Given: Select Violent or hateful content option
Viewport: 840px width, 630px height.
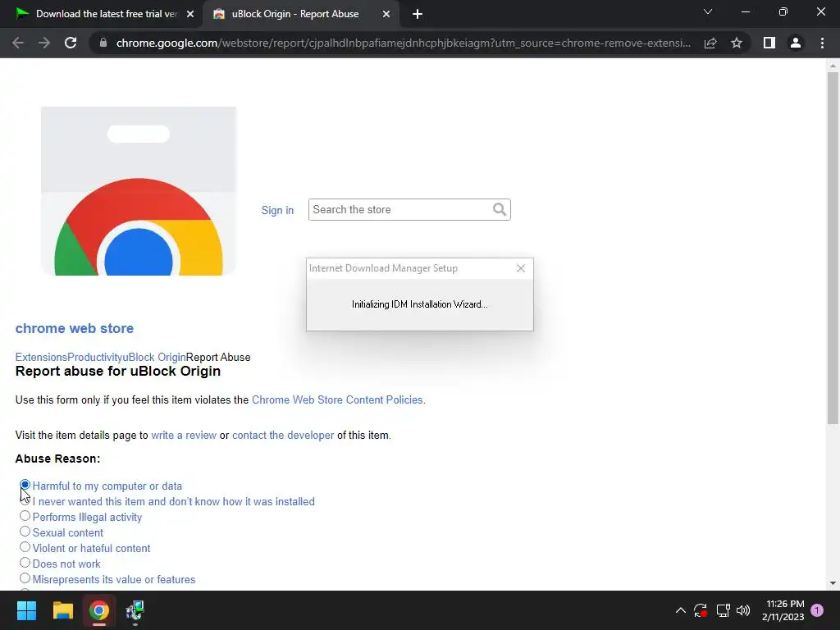Looking at the screenshot, I should 25,547.
